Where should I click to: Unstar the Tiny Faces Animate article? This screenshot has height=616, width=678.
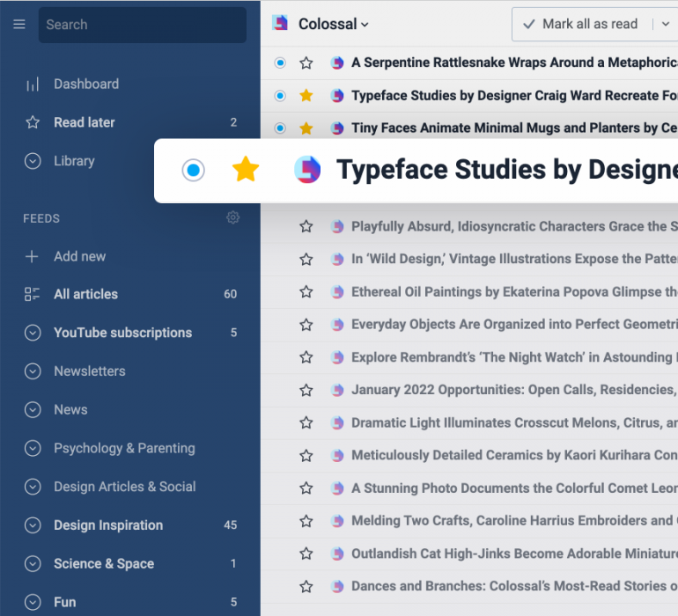(306, 128)
